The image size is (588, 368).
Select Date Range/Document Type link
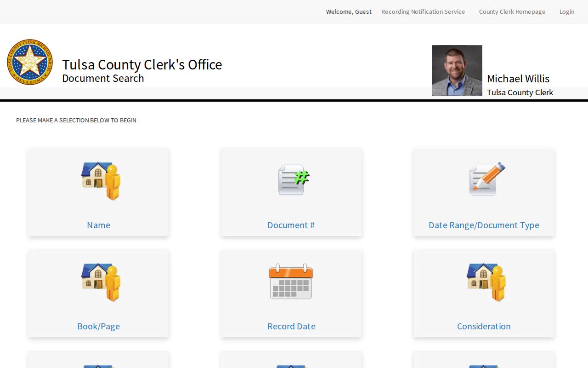tap(484, 225)
